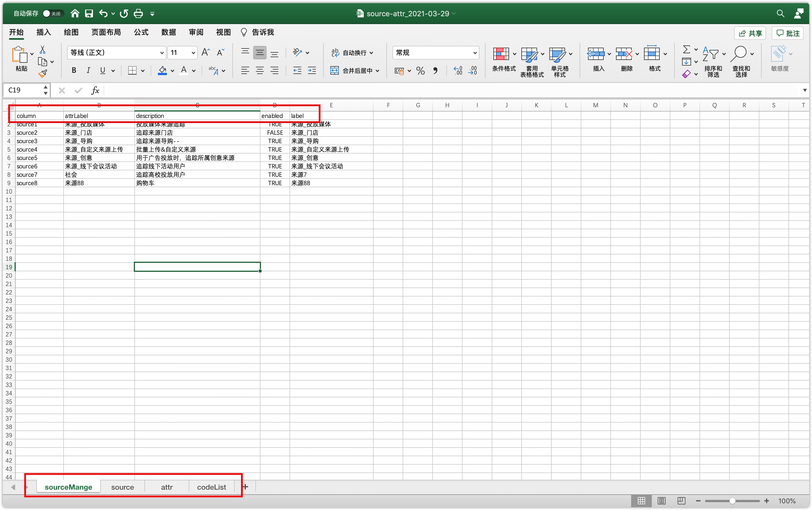Expand the borders dropdown arrow
This screenshot has width=812, height=510.
pyautogui.click(x=143, y=71)
